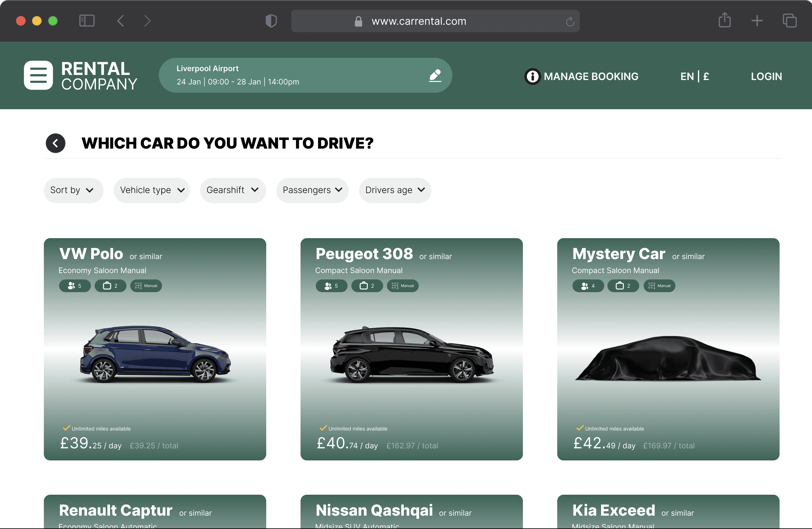Image resolution: width=812 pixels, height=529 pixels.
Task: Click the £162.97 / total text
Action: click(412, 446)
